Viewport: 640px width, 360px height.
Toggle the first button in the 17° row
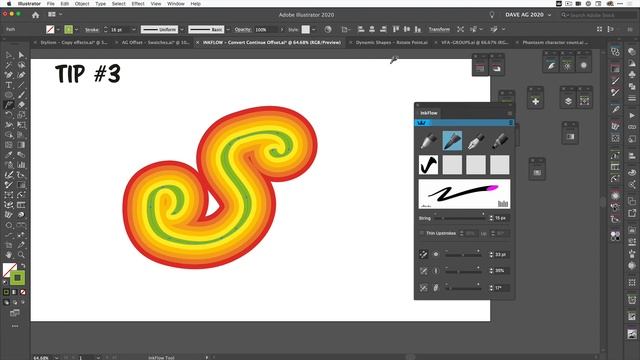[x=423, y=288]
